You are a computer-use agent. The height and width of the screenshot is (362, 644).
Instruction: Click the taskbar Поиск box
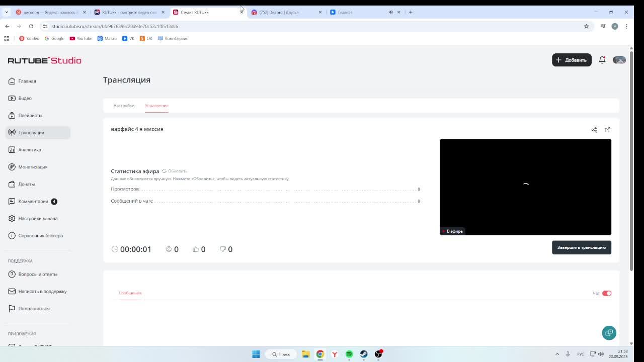click(281, 354)
